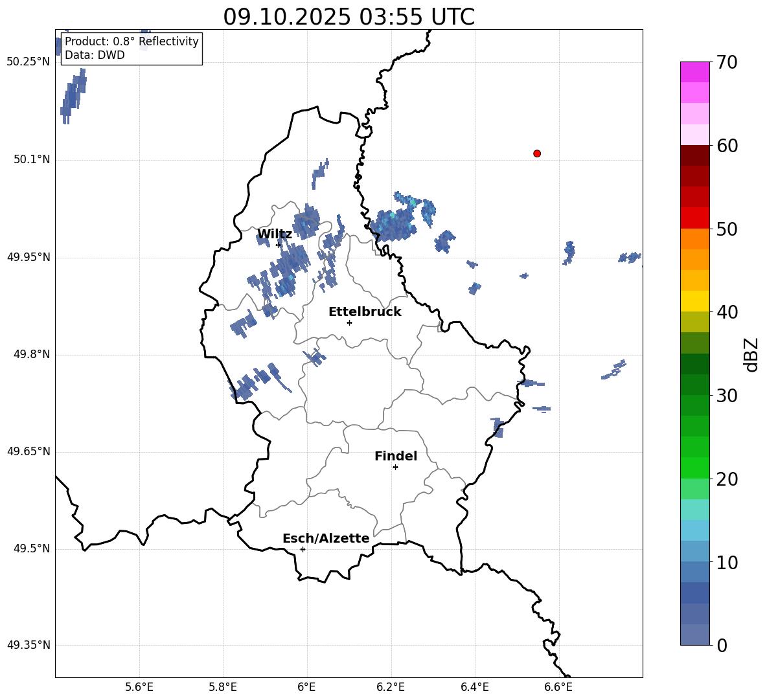Viewport: 767px width, 700px height.
Task: Click the 49.95°N latitude label
Action: click(29, 256)
